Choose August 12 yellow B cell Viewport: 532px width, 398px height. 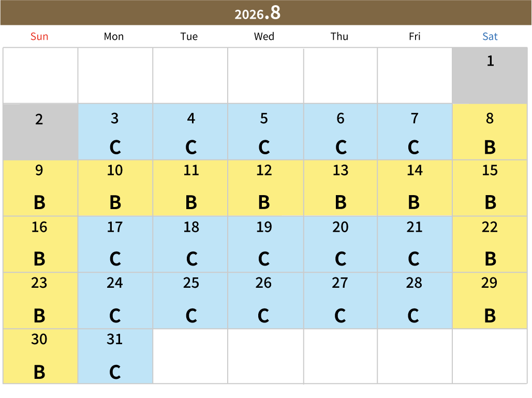pos(265,188)
